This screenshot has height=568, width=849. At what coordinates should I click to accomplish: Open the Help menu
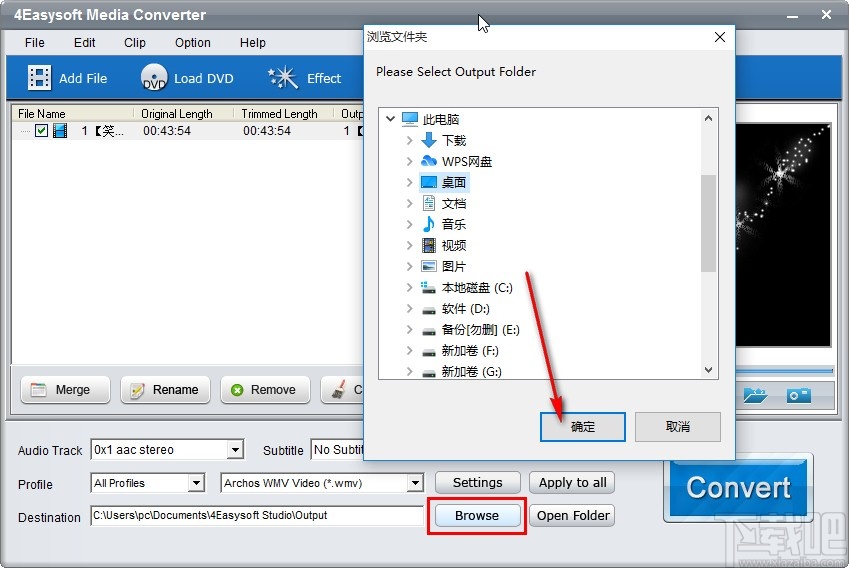tap(253, 43)
